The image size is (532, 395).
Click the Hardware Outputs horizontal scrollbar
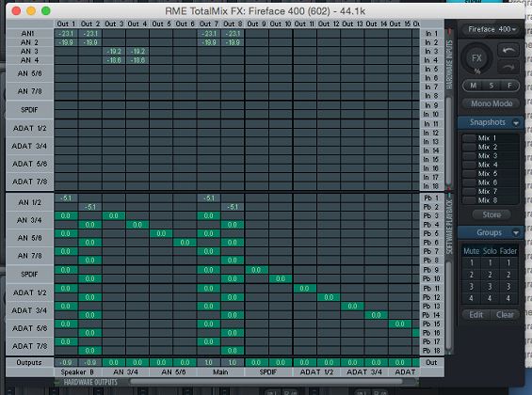point(266,382)
